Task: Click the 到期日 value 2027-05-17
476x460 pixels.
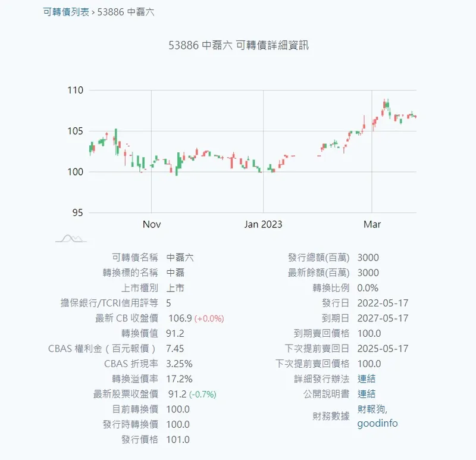Action: tap(383, 318)
